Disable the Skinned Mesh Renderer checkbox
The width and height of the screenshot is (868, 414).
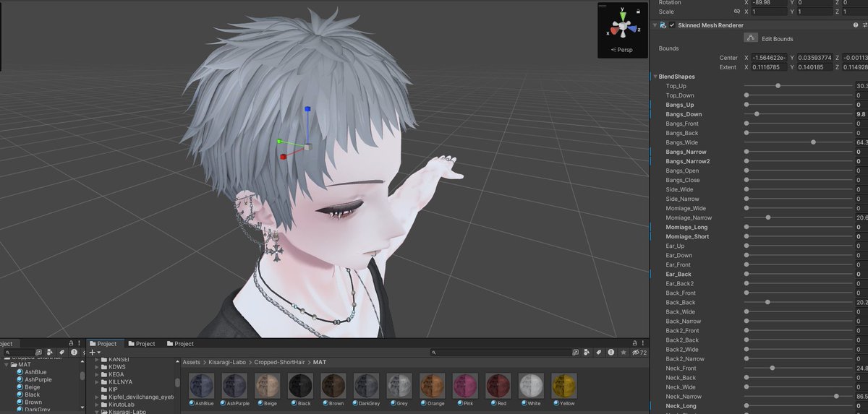[673, 25]
